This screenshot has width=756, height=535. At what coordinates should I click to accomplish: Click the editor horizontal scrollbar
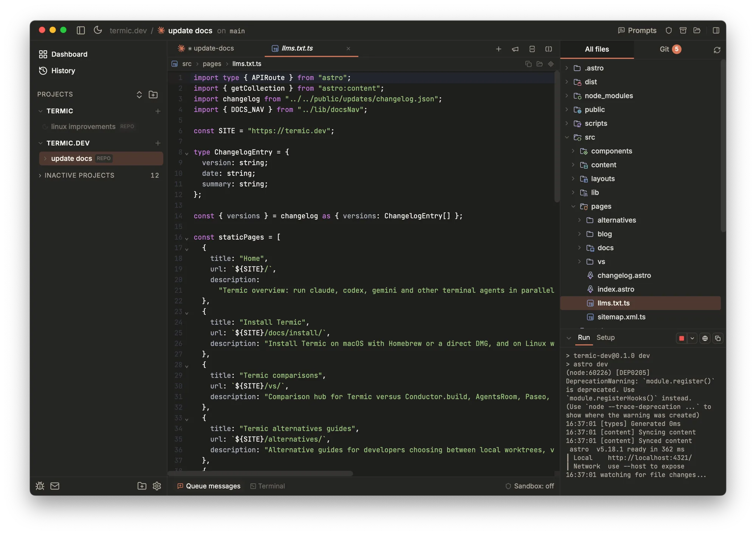tap(260, 473)
